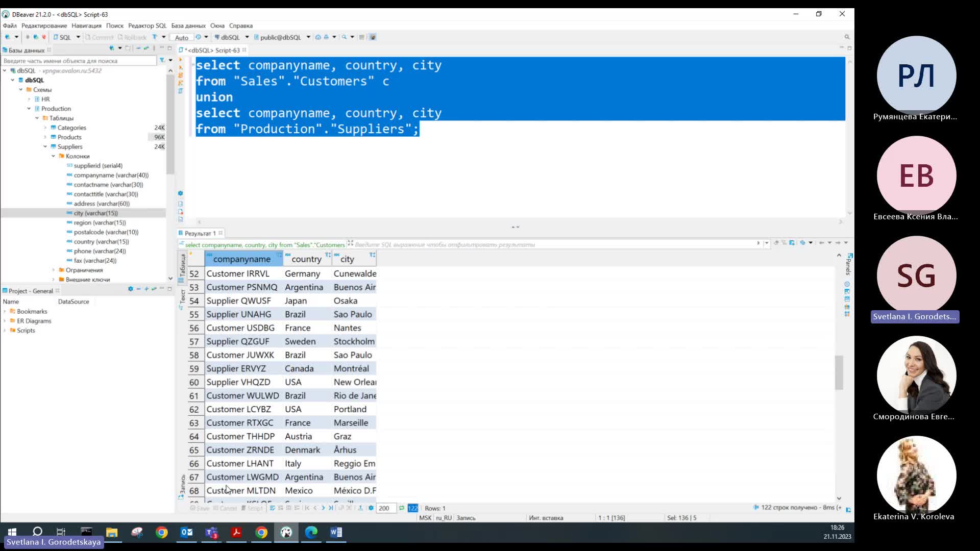980x551 pixels.
Task: Click the disconnect red icon in toolbar
Action: coord(44,37)
